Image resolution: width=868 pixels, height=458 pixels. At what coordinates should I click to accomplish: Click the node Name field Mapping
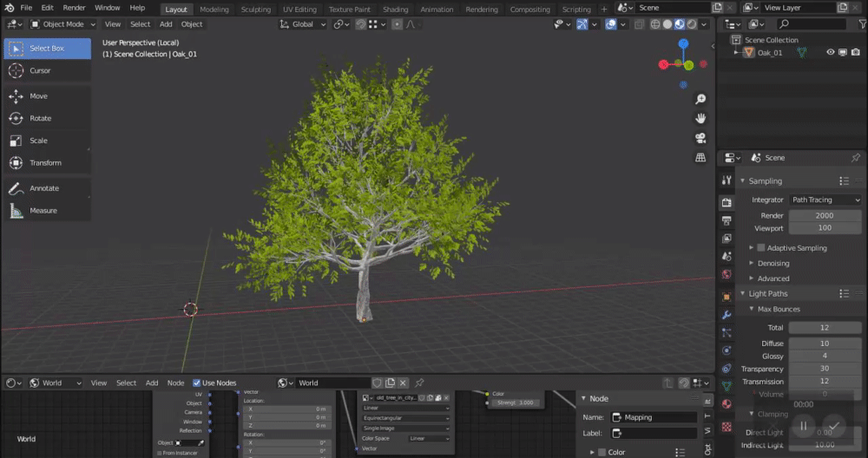tap(653, 417)
